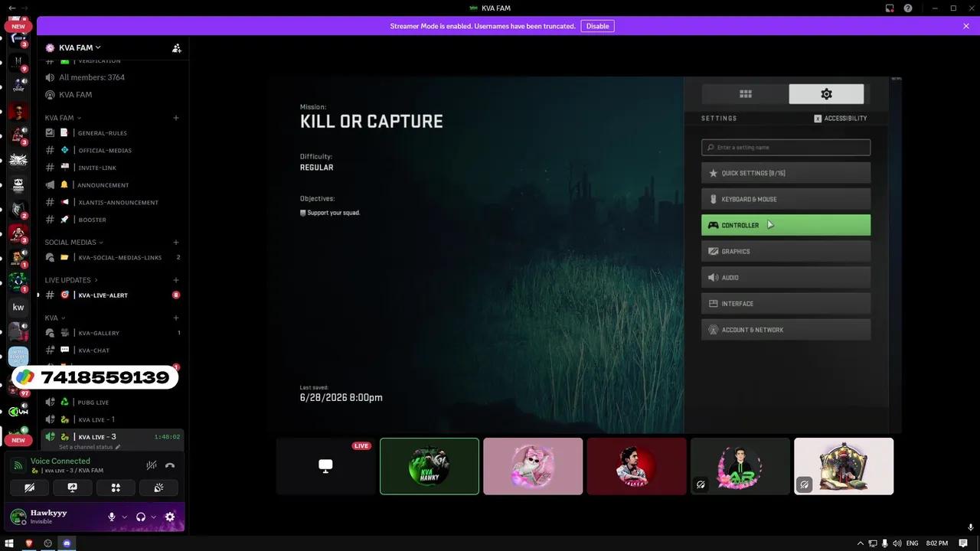Open the highlighted CONTROLLER settings entry
The width and height of the screenshot is (980, 551).
(x=786, y=225)
